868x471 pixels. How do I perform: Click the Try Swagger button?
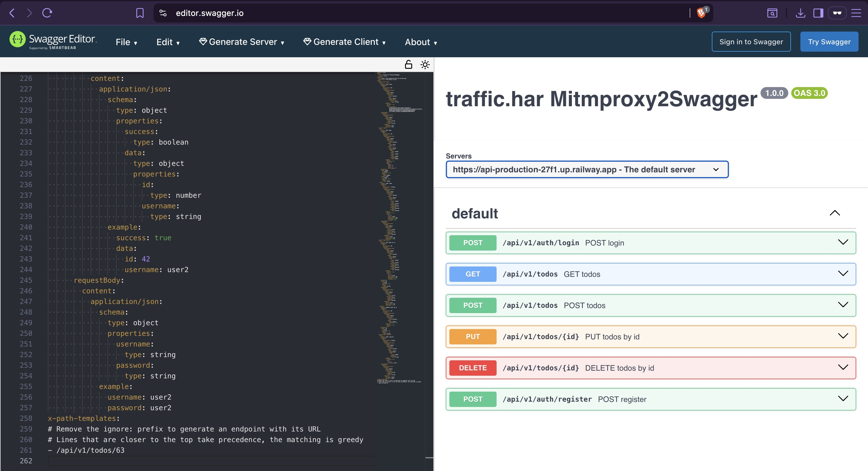pos(829,42)
